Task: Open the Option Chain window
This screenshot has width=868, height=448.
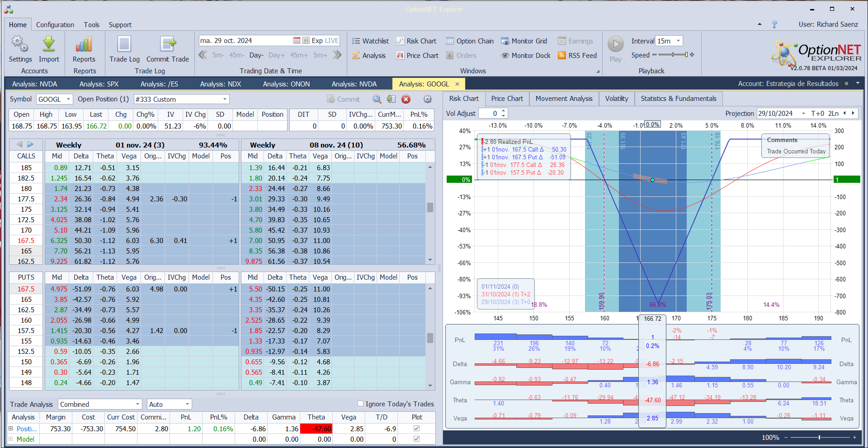Action: tap(470, 41)
